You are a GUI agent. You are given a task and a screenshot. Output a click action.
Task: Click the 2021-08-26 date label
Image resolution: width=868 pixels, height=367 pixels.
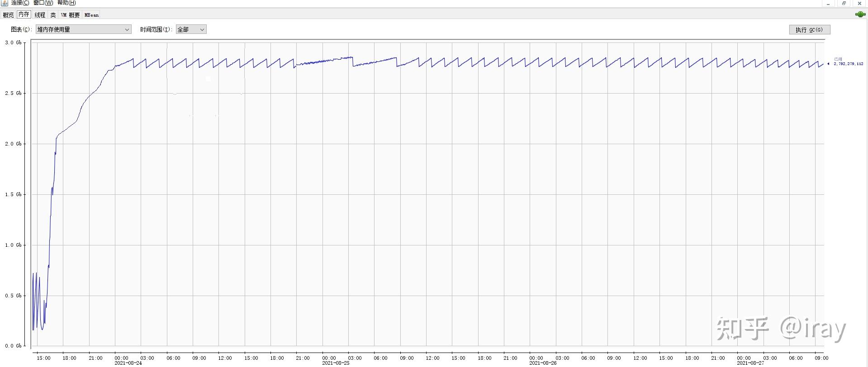(x=543, y=363)
